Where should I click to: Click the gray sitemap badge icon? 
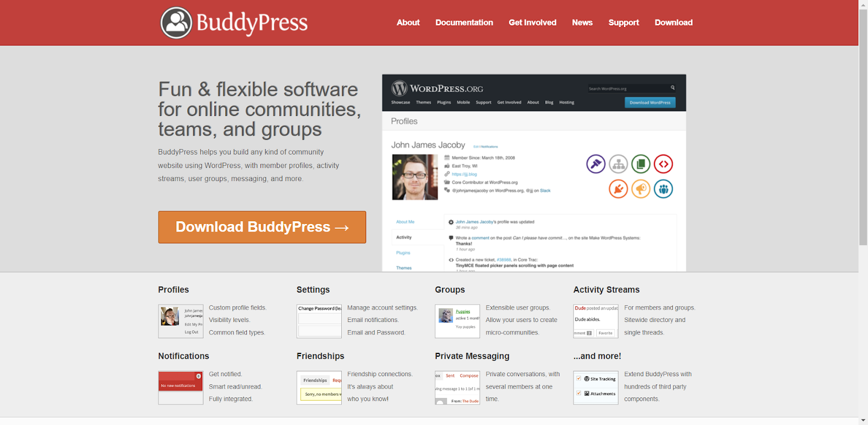point(618,164)
